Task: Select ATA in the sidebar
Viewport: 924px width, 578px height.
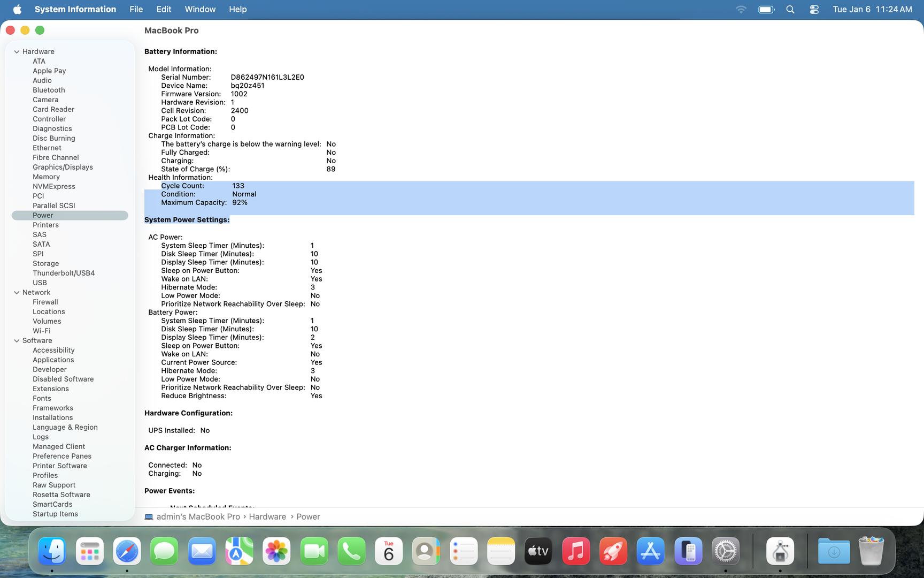Action: click(x=39, y=61)
